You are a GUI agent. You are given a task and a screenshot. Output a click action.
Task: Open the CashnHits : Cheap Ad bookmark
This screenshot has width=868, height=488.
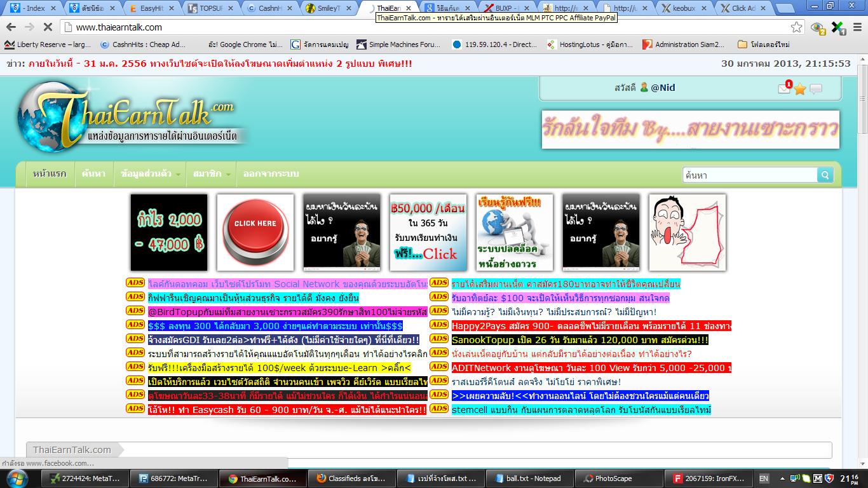tap(144, 44)
